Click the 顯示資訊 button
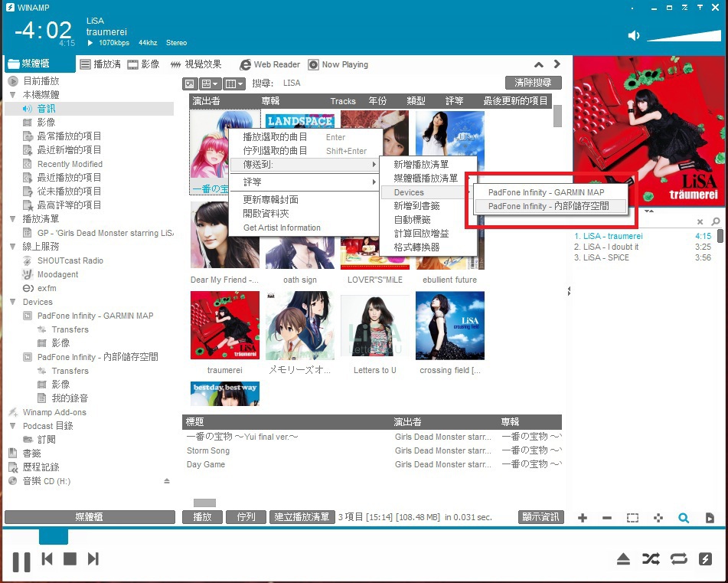Image resolution: width=728 pixels, height=583 pixels. tap(541, 517)
